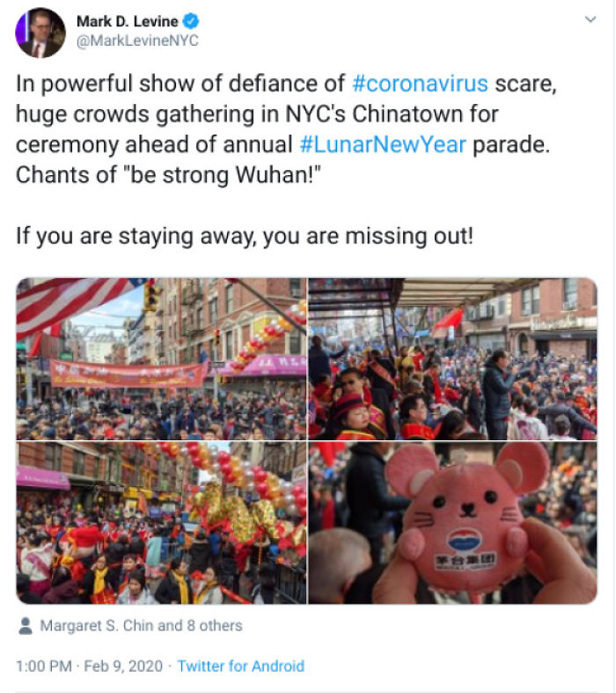
Task: Open the #coronavirus hashtag link
Action: pyautogui.click(x=420, y=84)
